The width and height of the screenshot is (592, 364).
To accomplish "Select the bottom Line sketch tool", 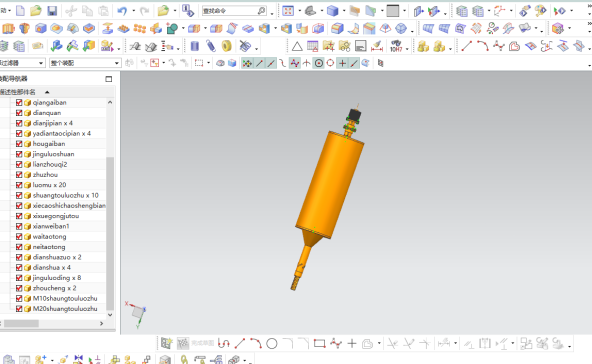I will (x=239, y=343).
